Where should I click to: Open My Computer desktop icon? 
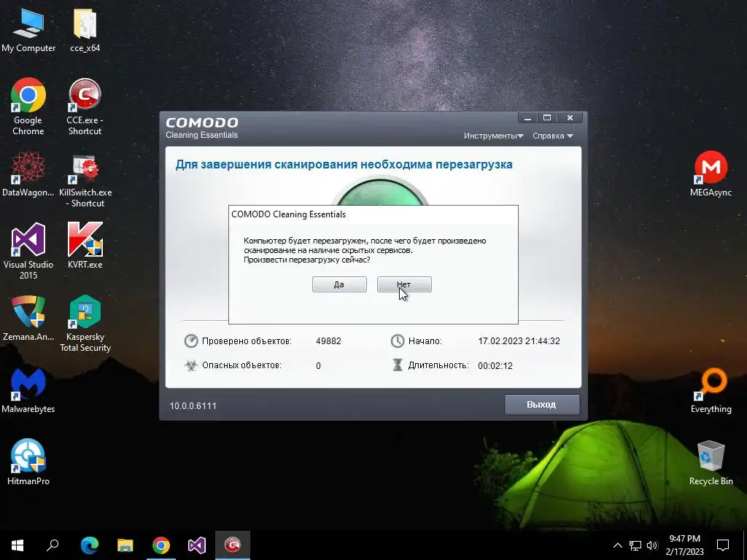pyautogui.click(x=28, y=29)
